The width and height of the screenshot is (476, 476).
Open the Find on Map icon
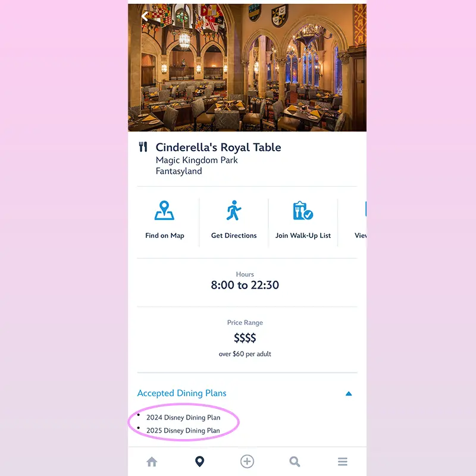click(x=164, y=210)
